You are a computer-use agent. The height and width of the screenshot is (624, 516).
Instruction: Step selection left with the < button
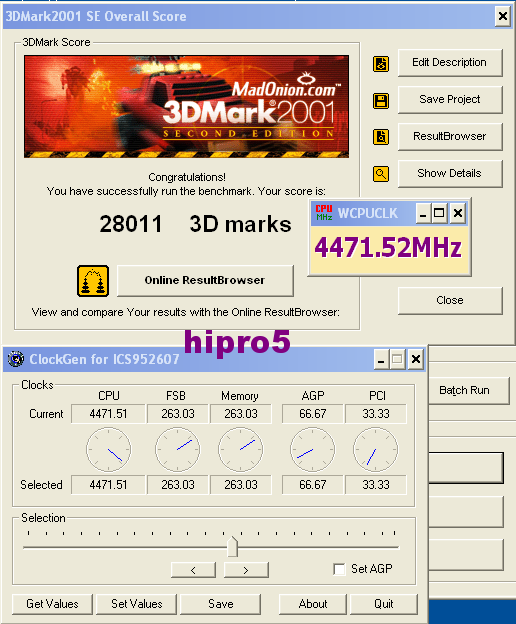pos(193,570)
